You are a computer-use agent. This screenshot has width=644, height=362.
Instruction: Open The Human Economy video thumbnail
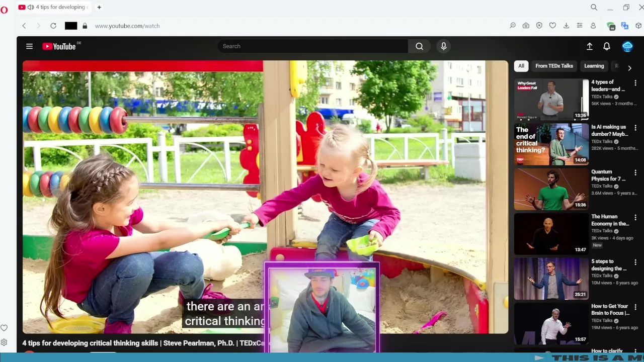click(551, 233)
